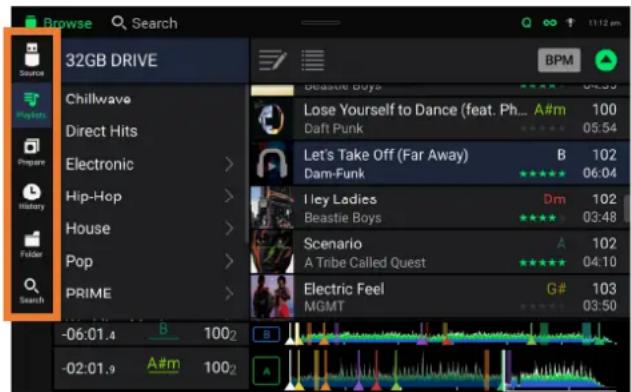631x392 pixels.
Task: Open the Folder browser icon
Action: tap(32, 244)
